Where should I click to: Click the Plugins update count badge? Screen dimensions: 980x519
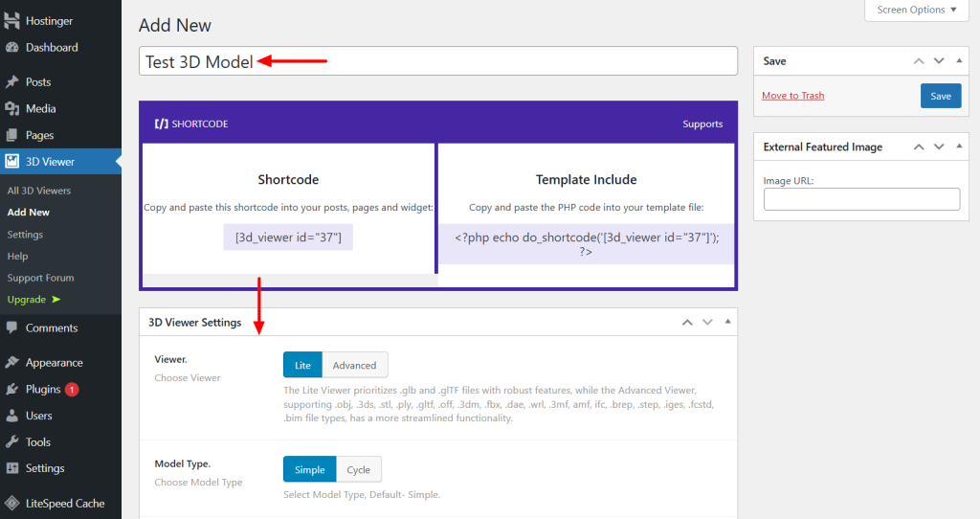click(x=72, y=390)
